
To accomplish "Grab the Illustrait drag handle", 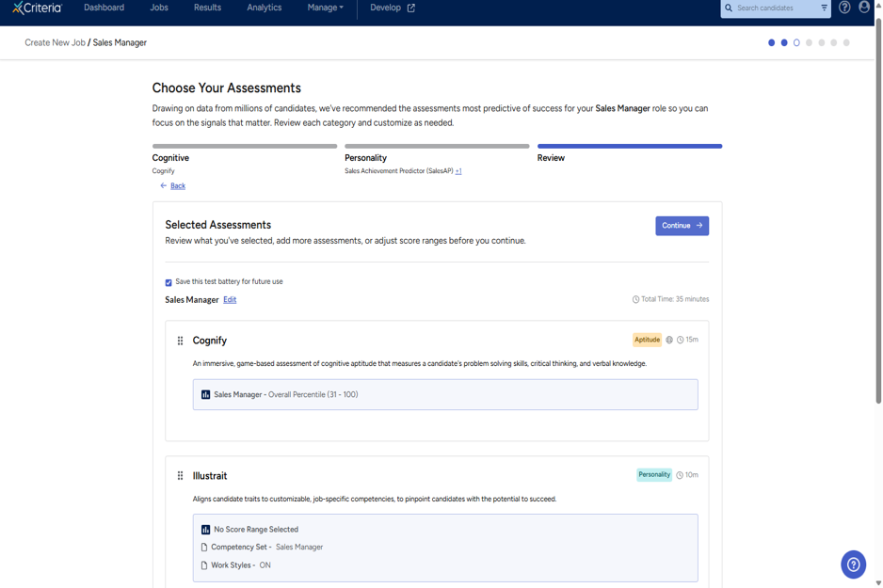I will tap(180, 475).
